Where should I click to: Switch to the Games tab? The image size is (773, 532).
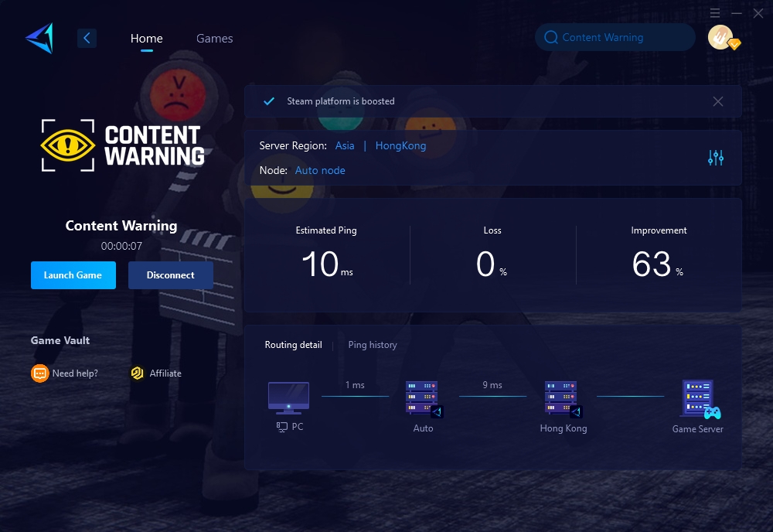(214, 38)
